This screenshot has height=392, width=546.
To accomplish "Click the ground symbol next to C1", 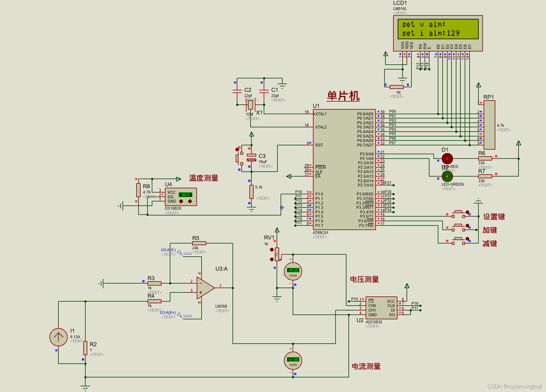I will 282,86.
